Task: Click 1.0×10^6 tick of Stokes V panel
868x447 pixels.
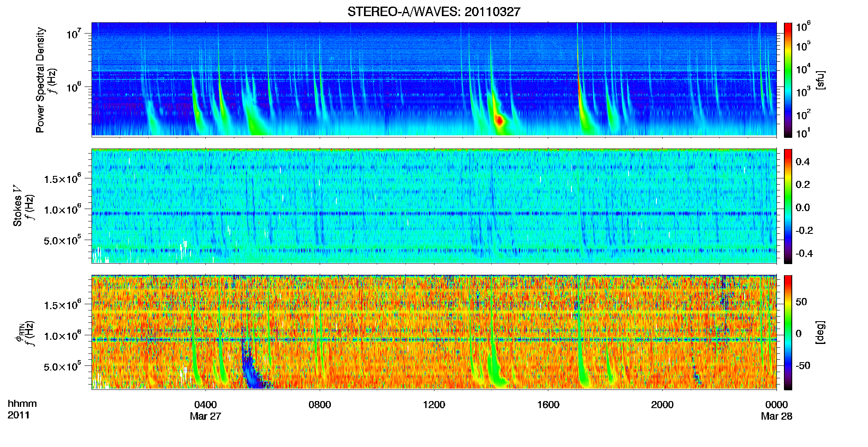Action: (63, 209)
